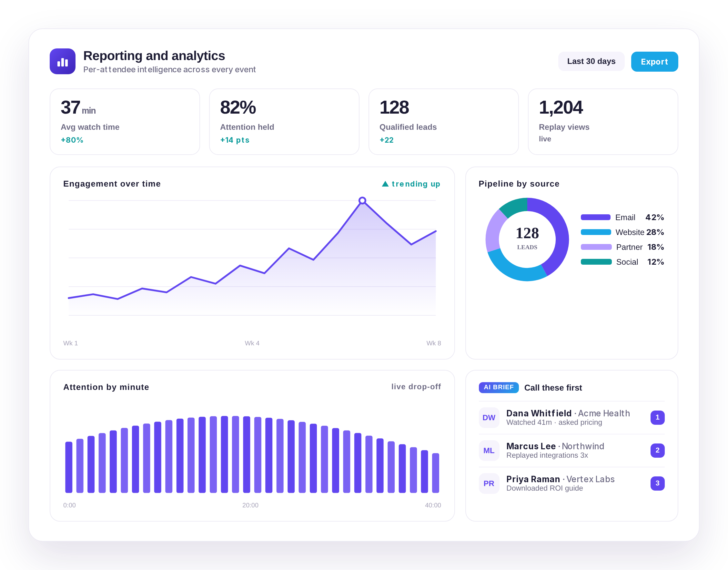
Task: Click the Email legend color swatch
Action: point(595,217)
